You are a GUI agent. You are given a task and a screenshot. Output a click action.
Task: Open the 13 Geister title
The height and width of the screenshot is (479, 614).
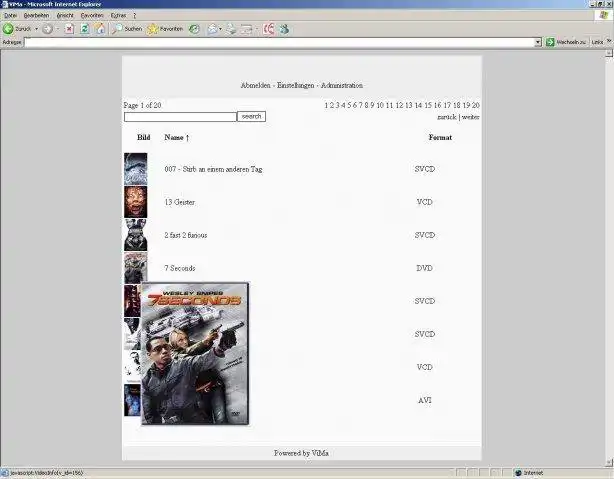180,202
